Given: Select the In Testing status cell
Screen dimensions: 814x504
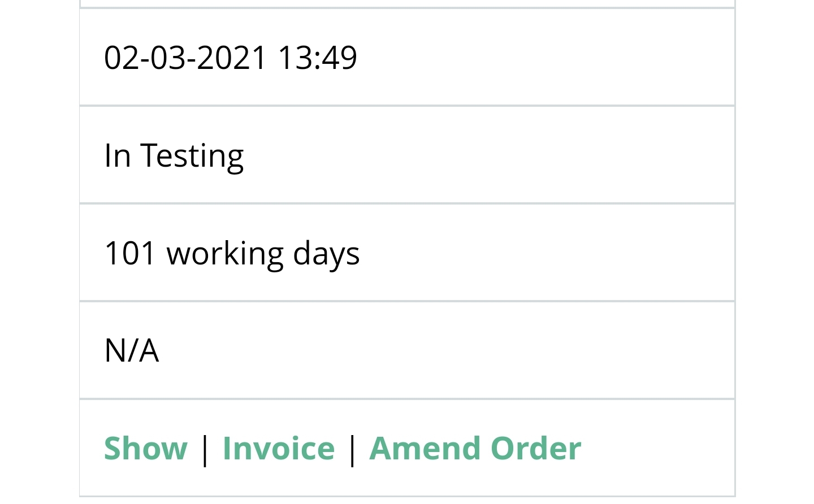Looking at the screenshot, I should [x=407, y=155].
